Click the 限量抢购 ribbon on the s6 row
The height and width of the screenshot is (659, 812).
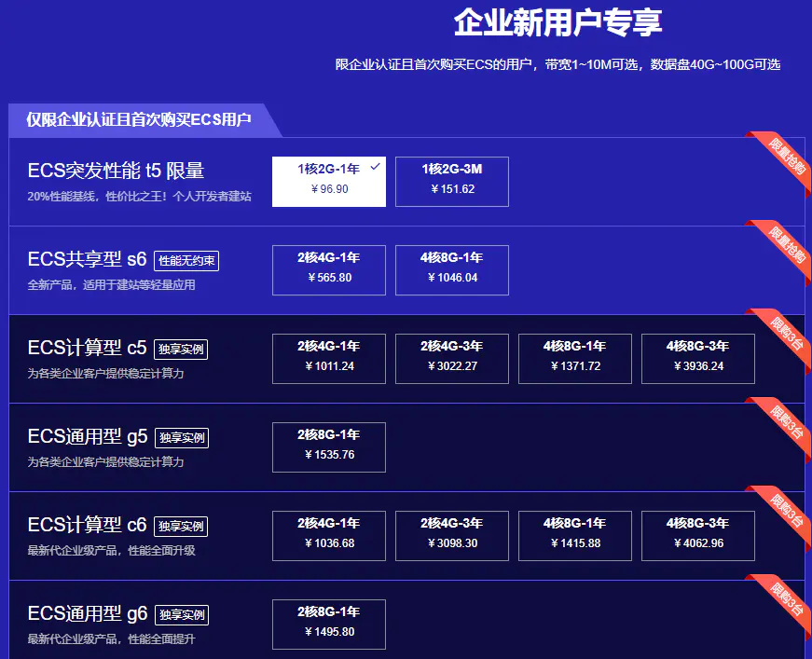(x=785, y=246)
